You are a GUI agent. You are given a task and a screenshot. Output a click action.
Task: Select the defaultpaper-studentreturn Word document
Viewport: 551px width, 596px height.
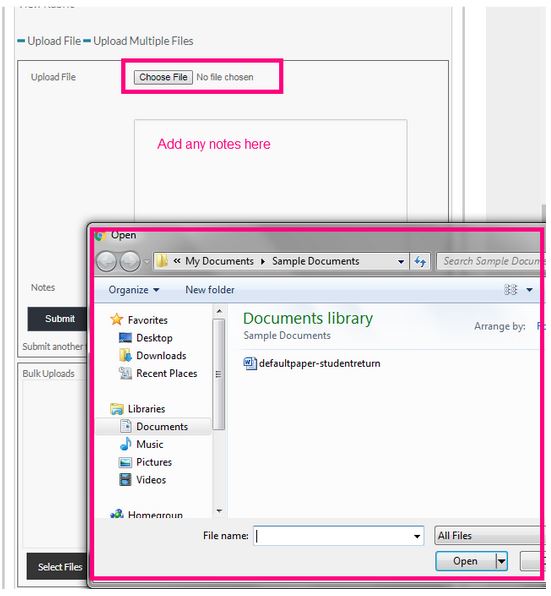tap(312, 363)
